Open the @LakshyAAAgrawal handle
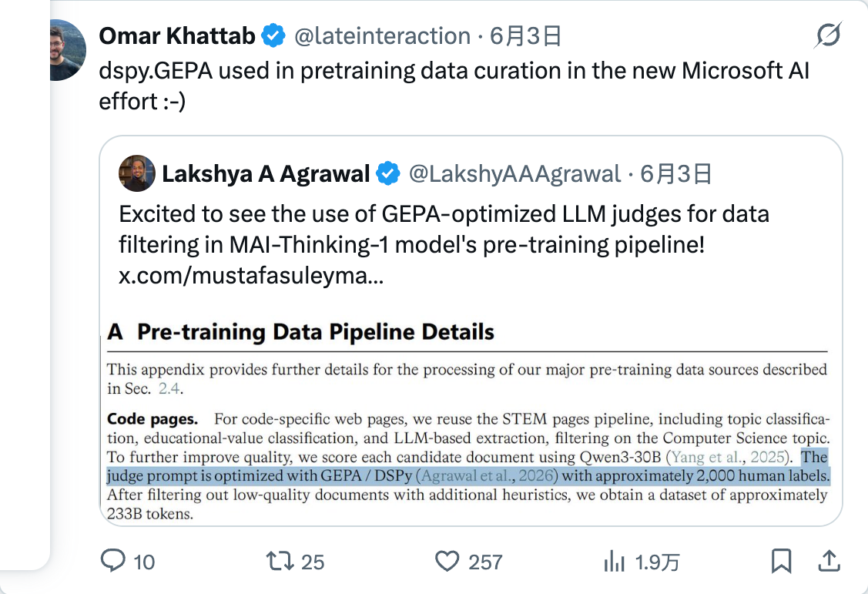 pyautogui.click(x=514, y=174)
